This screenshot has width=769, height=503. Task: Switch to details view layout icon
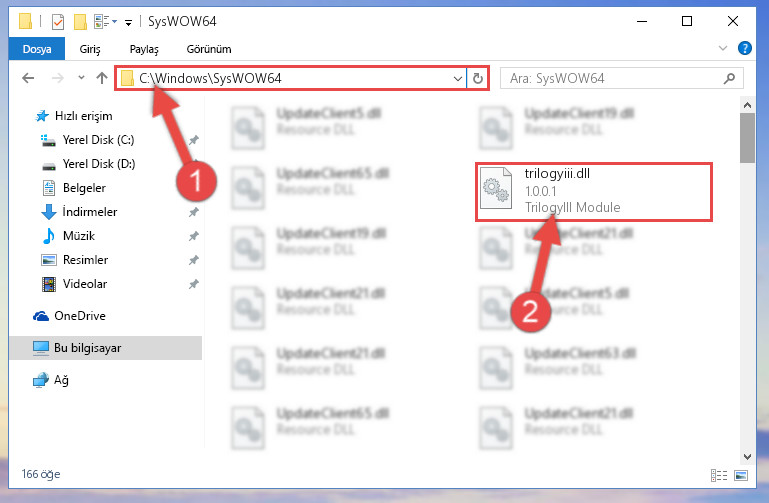click(x=719, y=475)
